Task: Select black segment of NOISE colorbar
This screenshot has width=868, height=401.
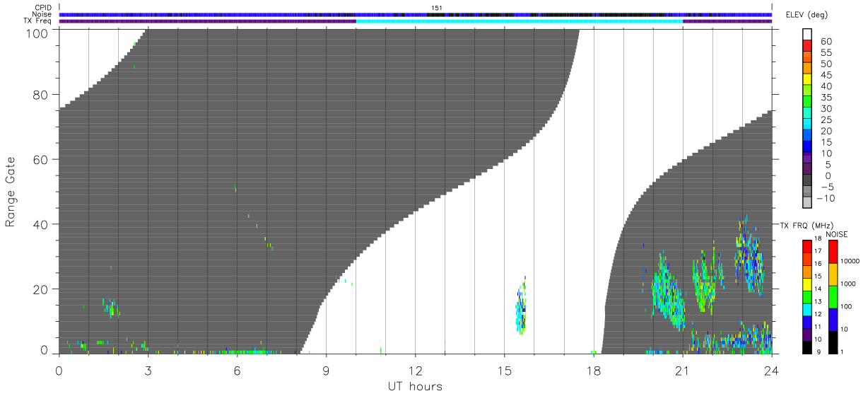Action: [833, 342]
